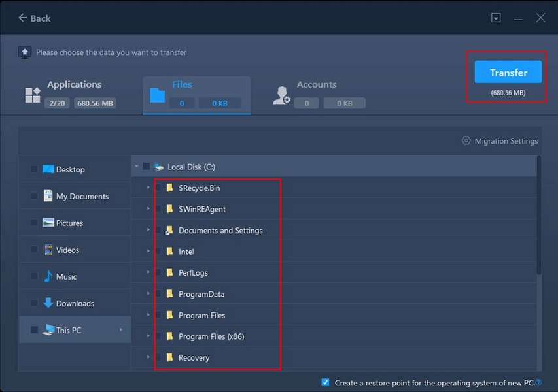Enable restore point creation for new PC
558x392 pixels.
click(324, 383)
